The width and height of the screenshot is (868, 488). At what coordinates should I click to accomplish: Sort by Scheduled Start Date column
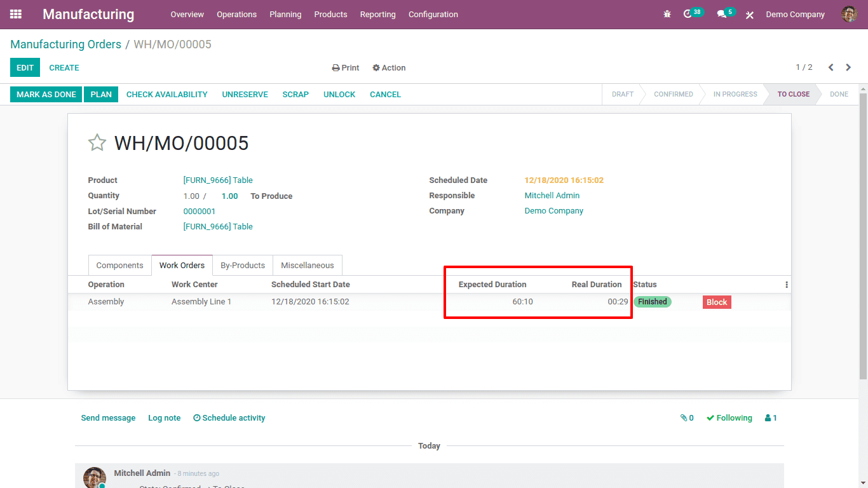[311, 285]
